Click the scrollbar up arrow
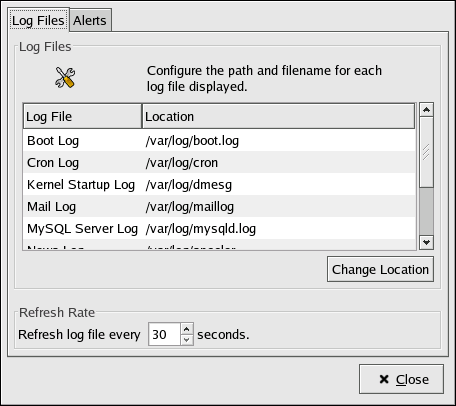456x406 pixels. point(426,110)
